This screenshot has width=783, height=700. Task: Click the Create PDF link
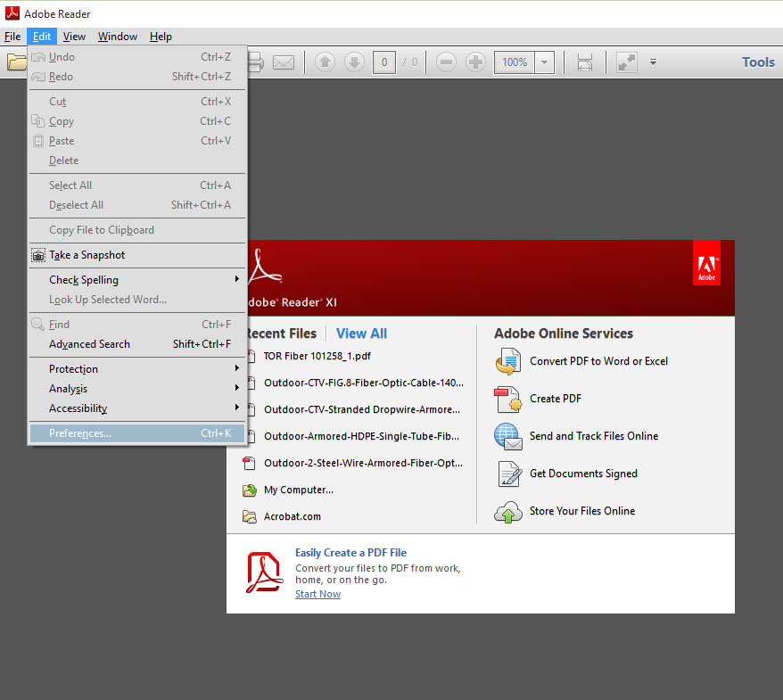(x=556, y=399)
